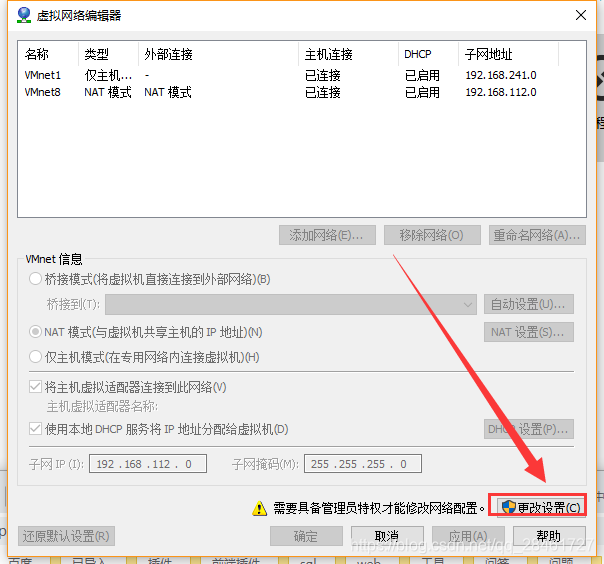Close the 虚拟网络编辑器 dialog

coord(581,15)
